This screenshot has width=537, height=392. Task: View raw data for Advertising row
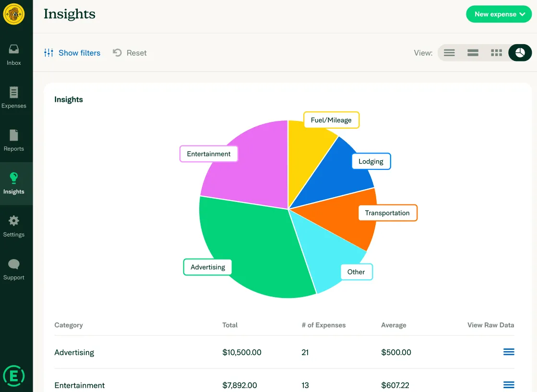[509, 352]
